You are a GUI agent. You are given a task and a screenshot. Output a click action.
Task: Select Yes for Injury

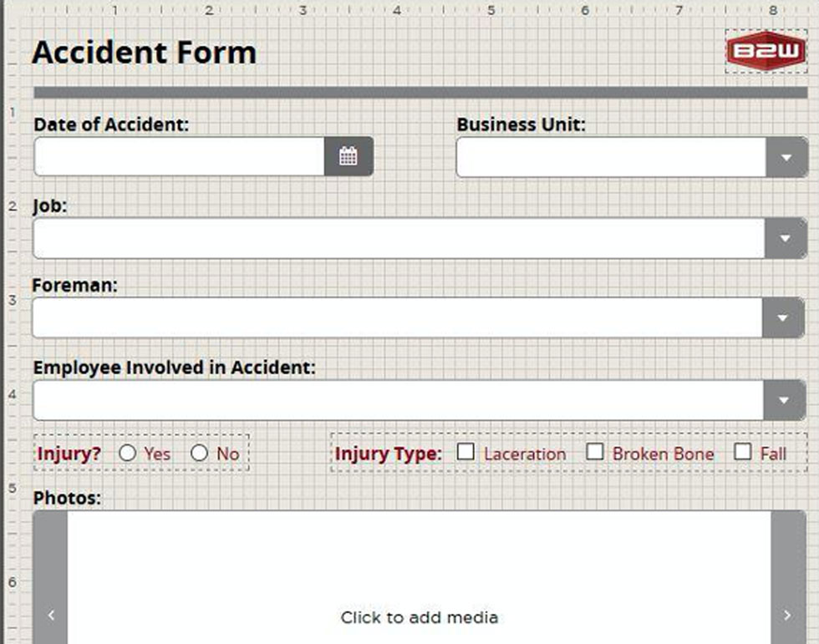coord(127,453)
